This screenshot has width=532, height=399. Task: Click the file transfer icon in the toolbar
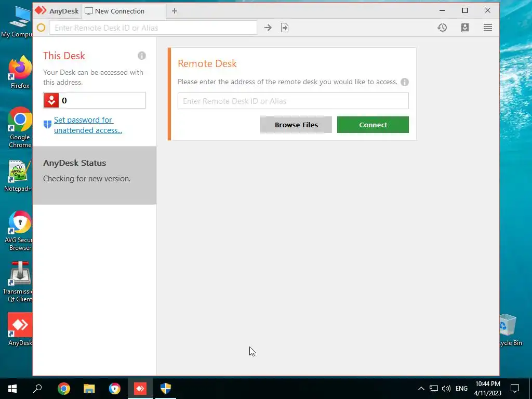285,28
